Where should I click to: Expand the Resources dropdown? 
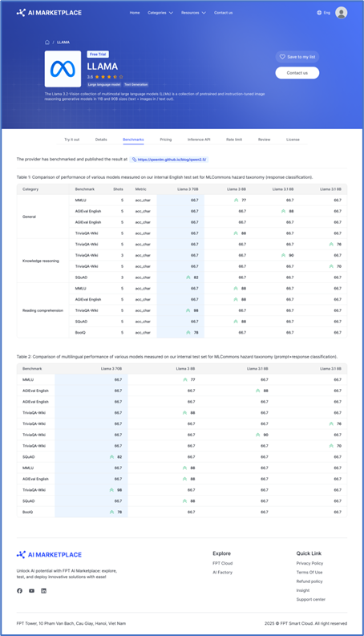pos(193,13)
